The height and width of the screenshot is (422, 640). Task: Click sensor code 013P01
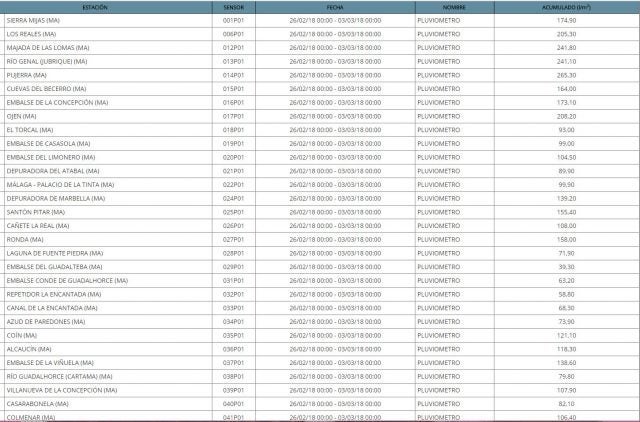[x=234, y=61]
